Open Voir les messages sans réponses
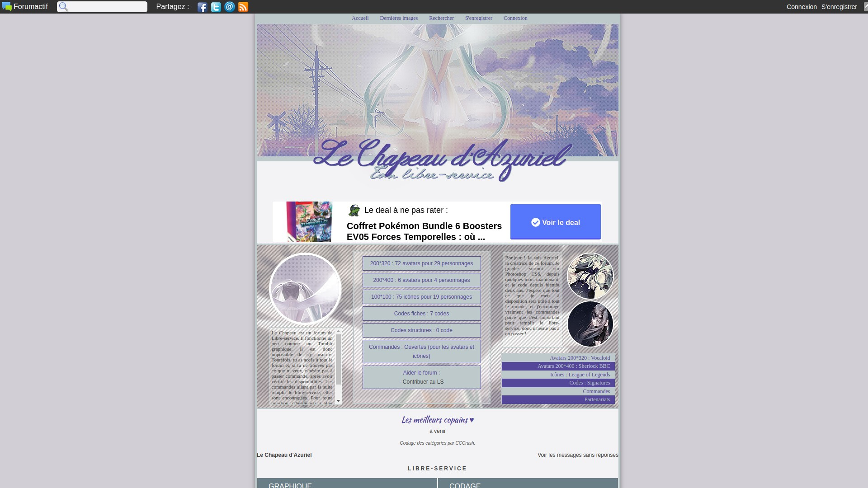 (x=578, y=455)
